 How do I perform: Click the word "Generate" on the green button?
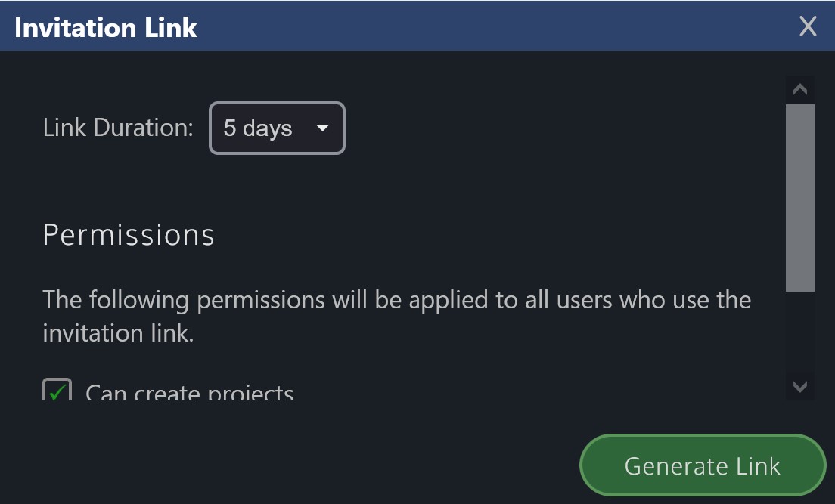(x=666, y=466)
